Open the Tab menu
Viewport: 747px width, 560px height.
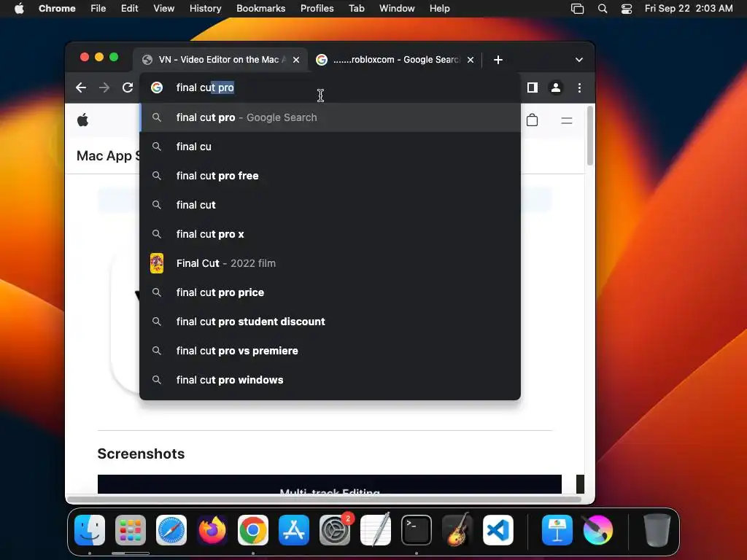[x=356, y=8]
